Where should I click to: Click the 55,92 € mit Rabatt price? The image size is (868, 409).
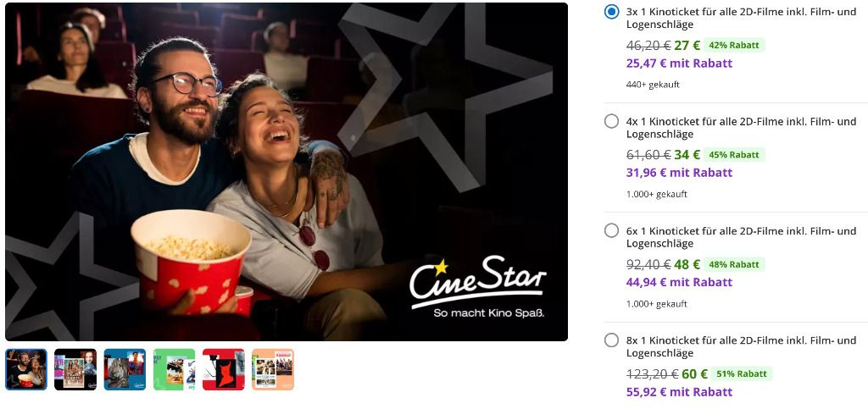click(679, 392)
